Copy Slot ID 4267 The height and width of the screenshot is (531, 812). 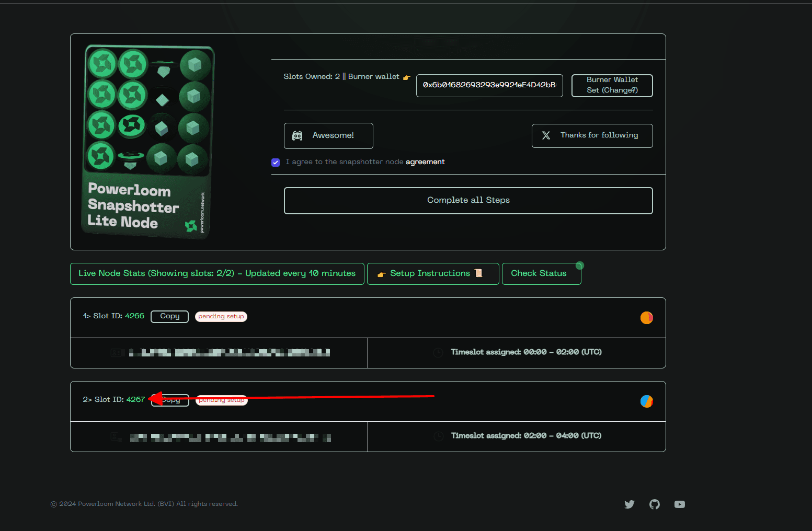[x=170, y=400]
